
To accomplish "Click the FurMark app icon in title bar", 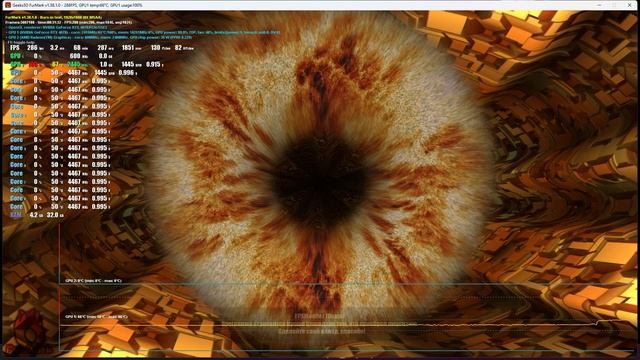I will pyautogui.click(x=7, y=5).
